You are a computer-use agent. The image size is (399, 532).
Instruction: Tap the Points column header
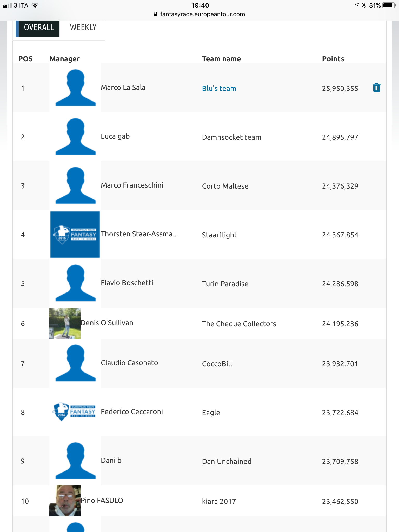tap(333, 59)
